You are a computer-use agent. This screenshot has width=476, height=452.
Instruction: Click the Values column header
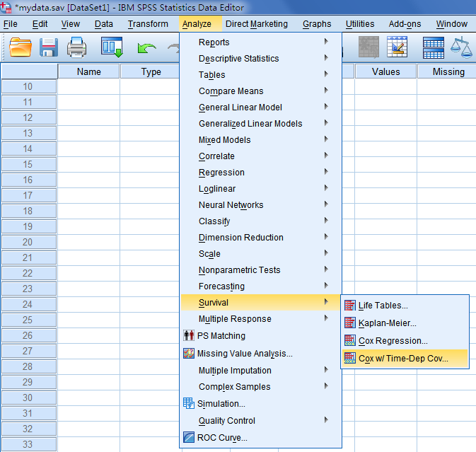[x=385, y=71]
